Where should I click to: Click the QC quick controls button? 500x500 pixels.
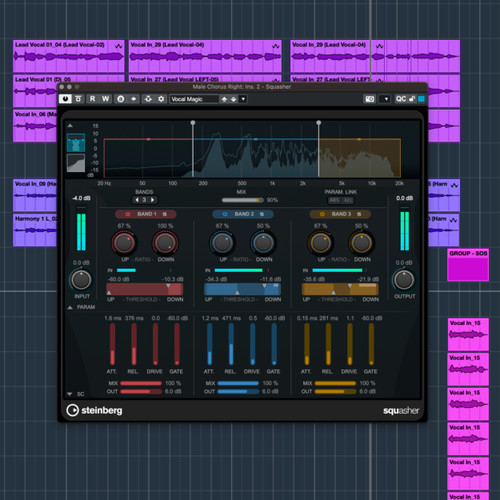(x=401, y=99)
